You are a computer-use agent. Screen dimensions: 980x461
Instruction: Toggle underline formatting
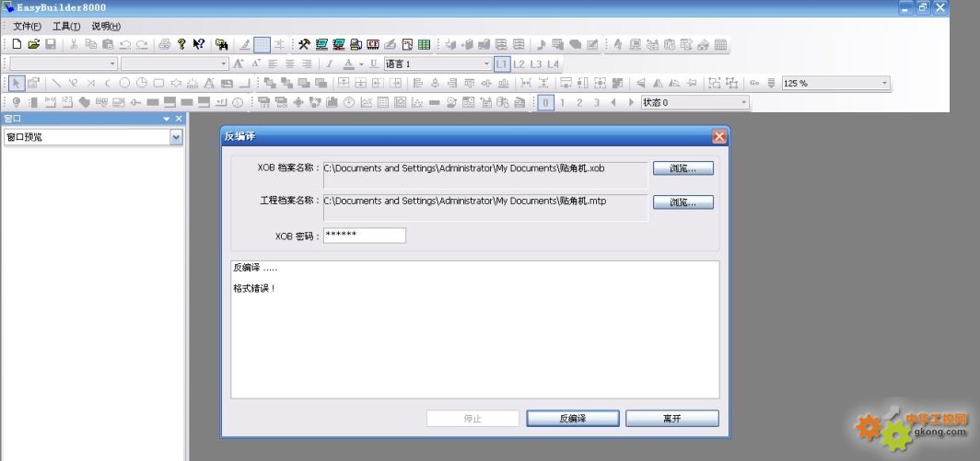[x=373, y=63]
